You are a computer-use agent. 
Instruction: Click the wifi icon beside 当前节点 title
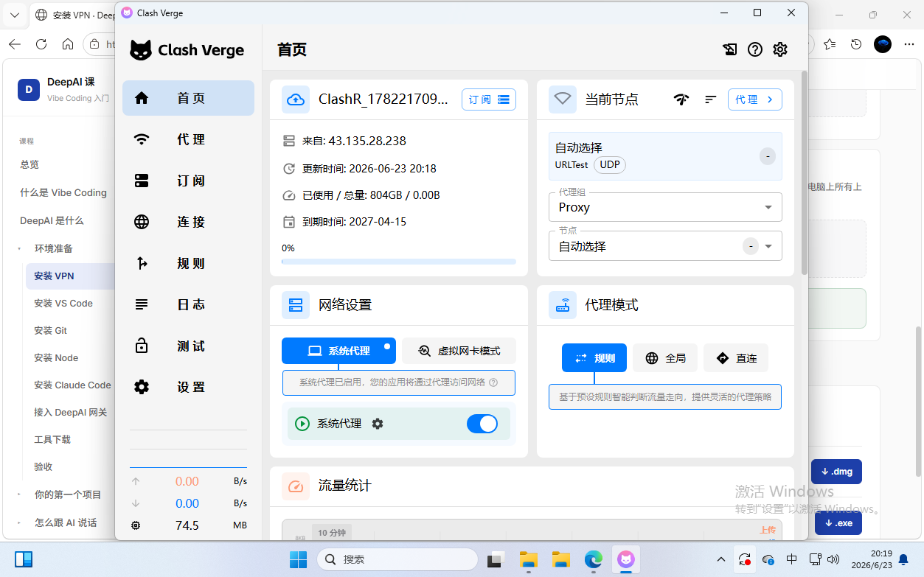563,99
